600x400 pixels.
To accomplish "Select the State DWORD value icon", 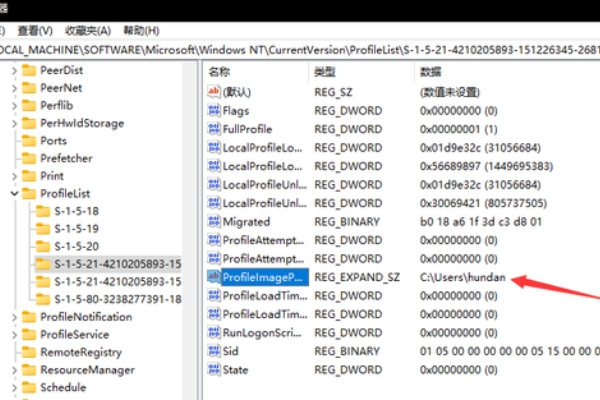I will tap(213, 369).
